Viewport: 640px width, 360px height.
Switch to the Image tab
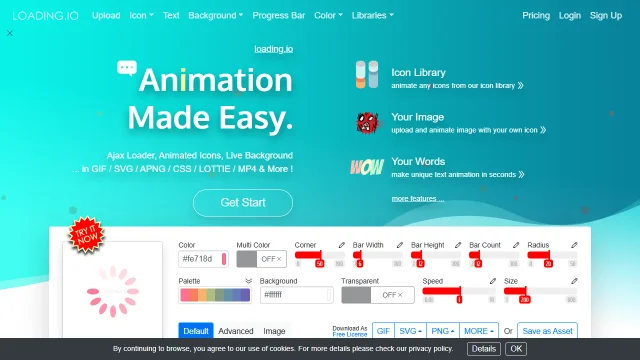[274, 331]
